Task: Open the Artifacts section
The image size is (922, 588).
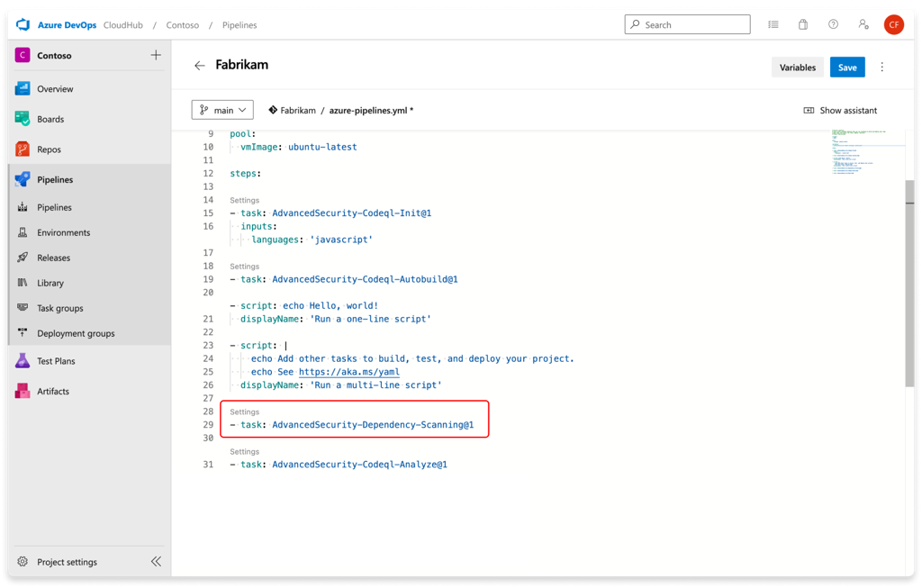Action: 54,390
